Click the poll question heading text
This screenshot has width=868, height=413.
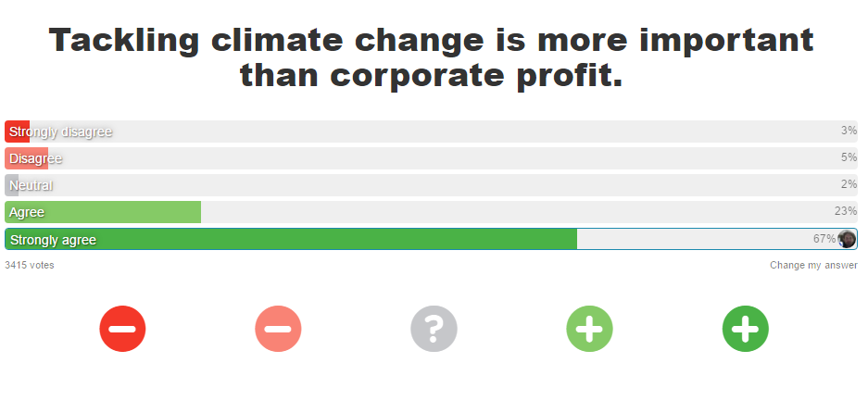pos(432,57)
